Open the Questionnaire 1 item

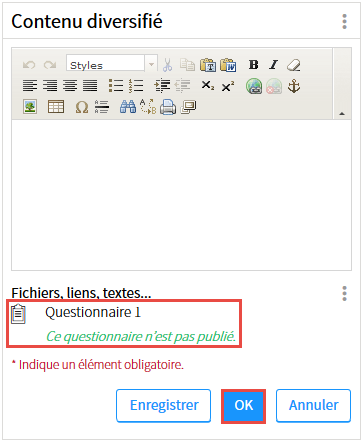point(93,312)
